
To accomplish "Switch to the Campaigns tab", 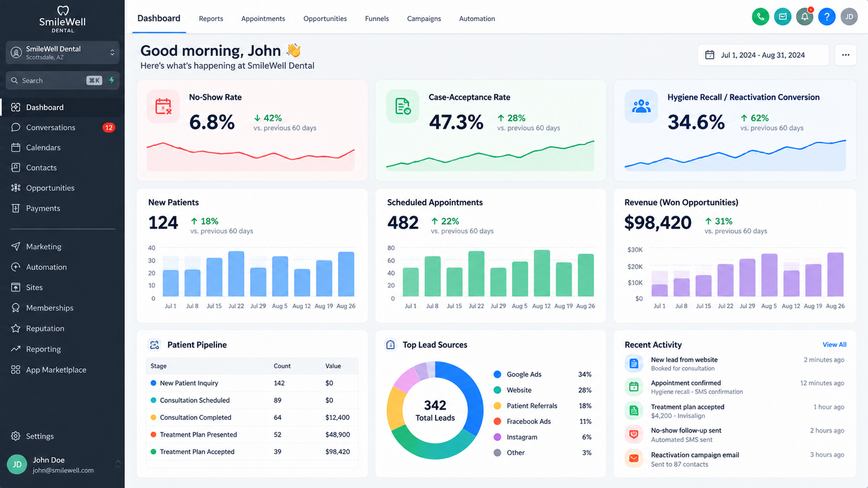I will 424,18.
